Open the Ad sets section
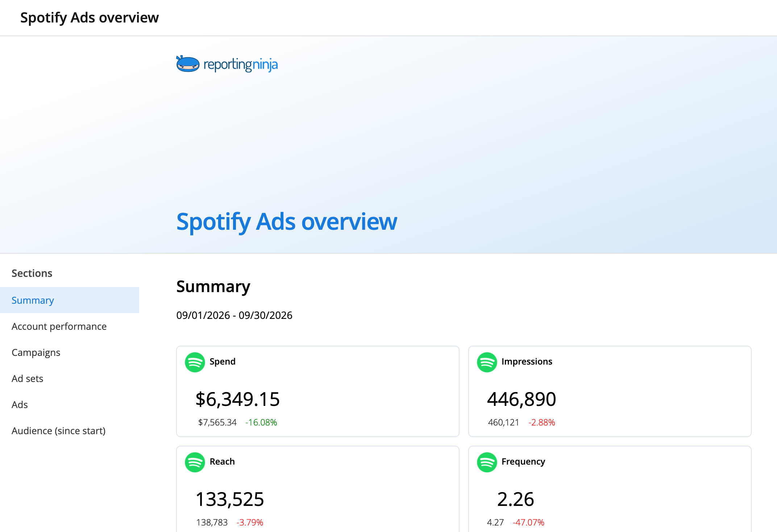This screenshot has width=777, height=532. (70, 378)
